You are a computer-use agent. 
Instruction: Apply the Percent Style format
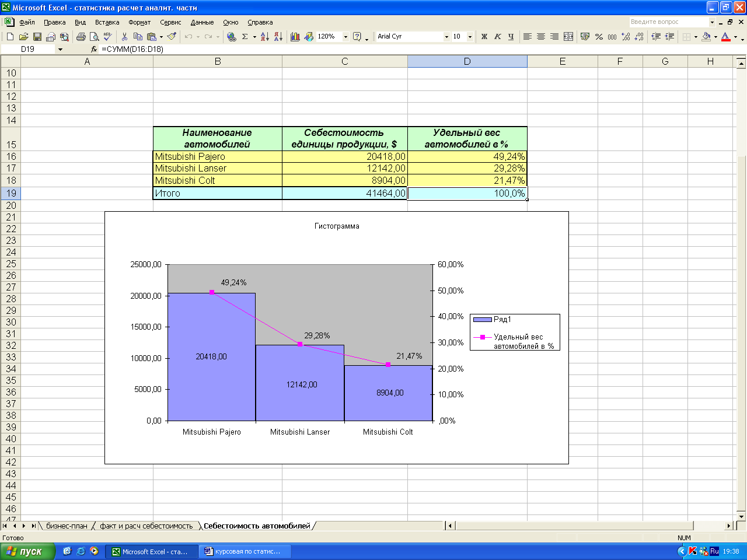[599, 37]
